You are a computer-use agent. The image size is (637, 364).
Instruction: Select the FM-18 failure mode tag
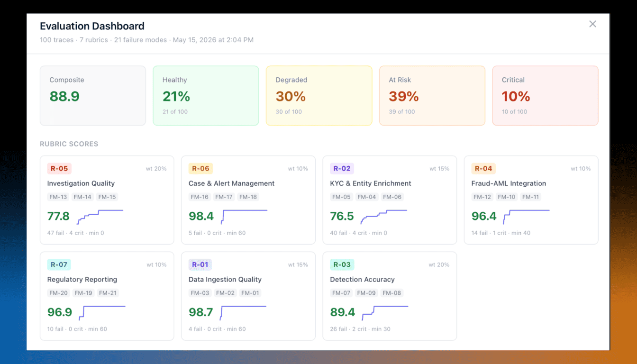coord(248,197)
